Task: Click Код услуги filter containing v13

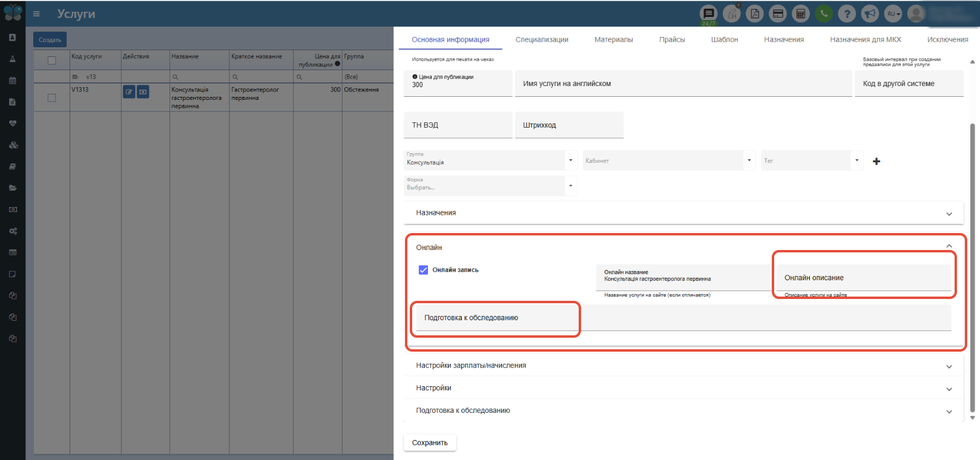Action: click(x=96, y=77)
